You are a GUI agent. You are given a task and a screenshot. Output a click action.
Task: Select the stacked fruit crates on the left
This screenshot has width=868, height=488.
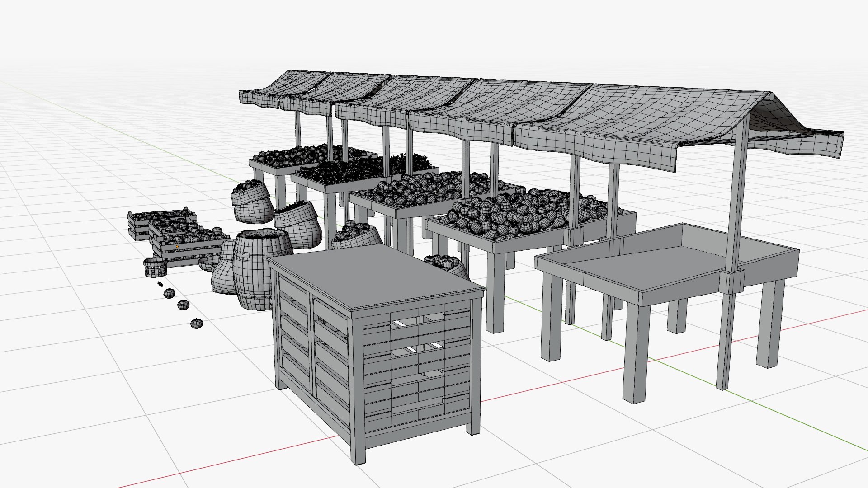[x=179, y=237]
